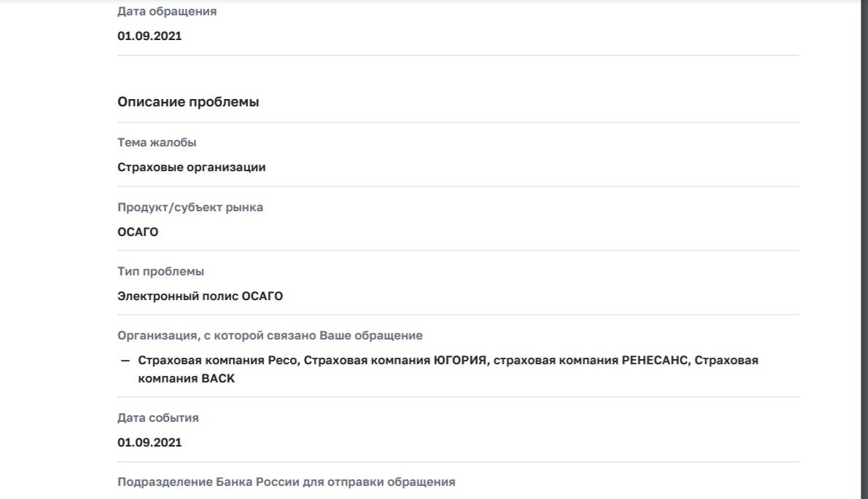Click the 'Тема жалобы' label
The width and height of the screenshot is (868, 499).
[x=157, y=142]
